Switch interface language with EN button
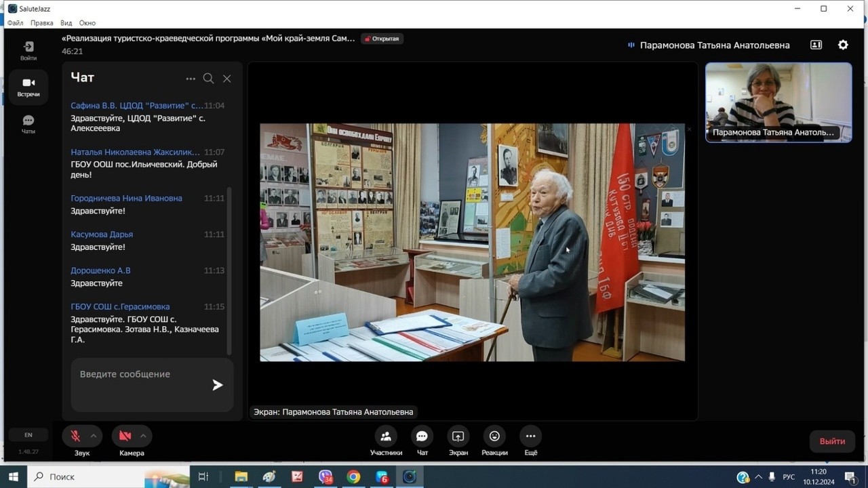Screen dimensions: 868x488 (28, 435)
